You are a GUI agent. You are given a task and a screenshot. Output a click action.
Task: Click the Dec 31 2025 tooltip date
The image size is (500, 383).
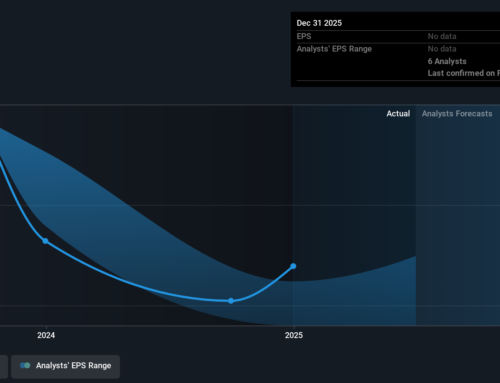click(x=319, y=23)
